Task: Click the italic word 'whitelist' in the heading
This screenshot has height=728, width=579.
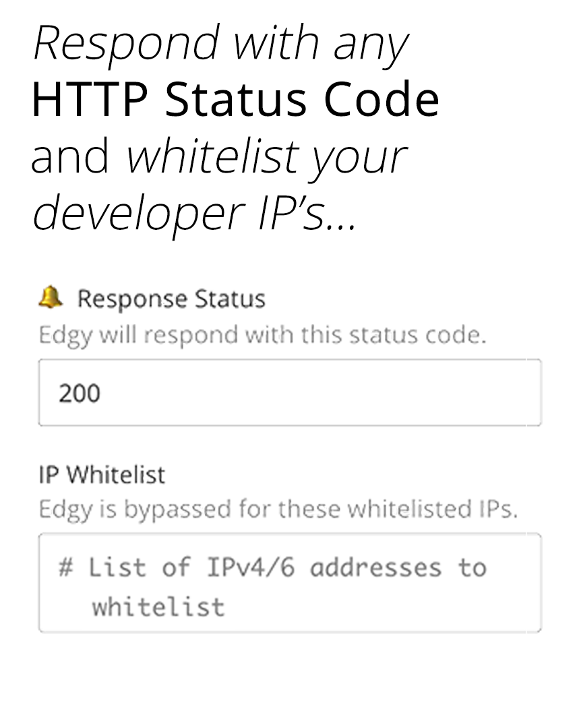Action: tap(214, 156)
